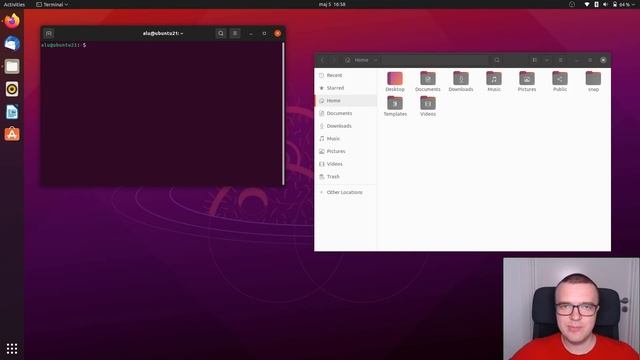
Task: Open the Public folder
Action: tap(560, 81)
